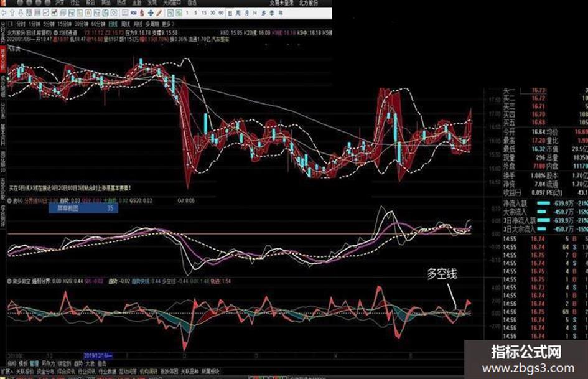Screen dimensions: 588x379
Task: Switch to 日线 chart tab
Action: click(x=113, y=24)
